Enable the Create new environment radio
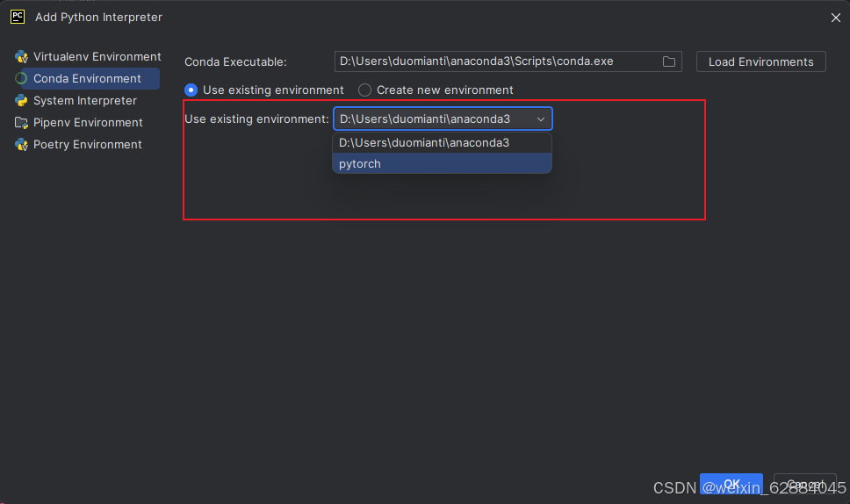The width and height of the screenshot is (850, 504). (x=364, y=90)
